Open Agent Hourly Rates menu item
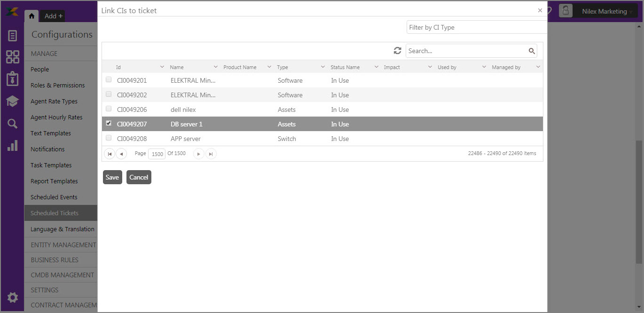Screen dimensions: 644x313 coord(56,117)
